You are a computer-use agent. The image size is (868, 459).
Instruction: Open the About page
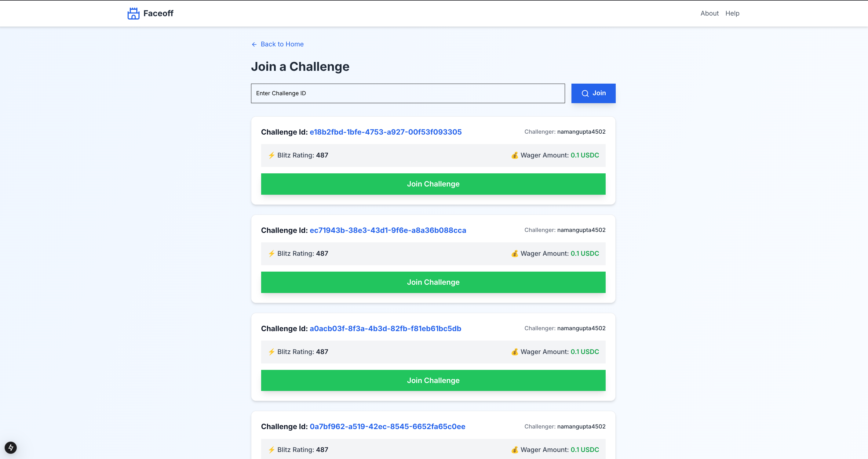click(709, 13)
